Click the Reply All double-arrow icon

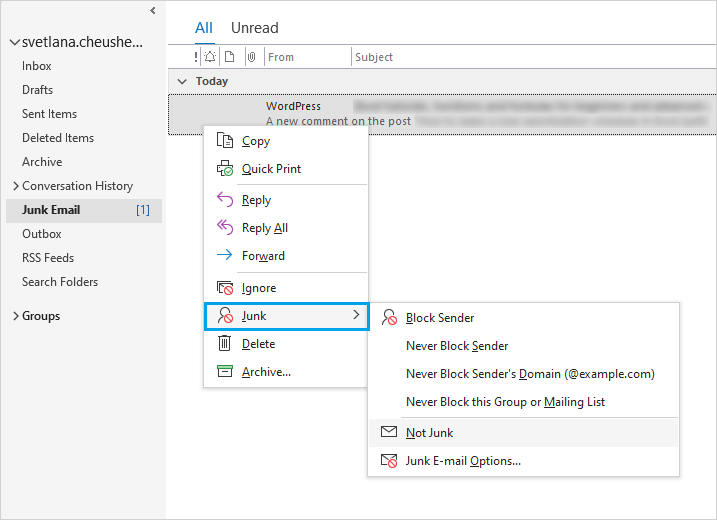(225, 228)
